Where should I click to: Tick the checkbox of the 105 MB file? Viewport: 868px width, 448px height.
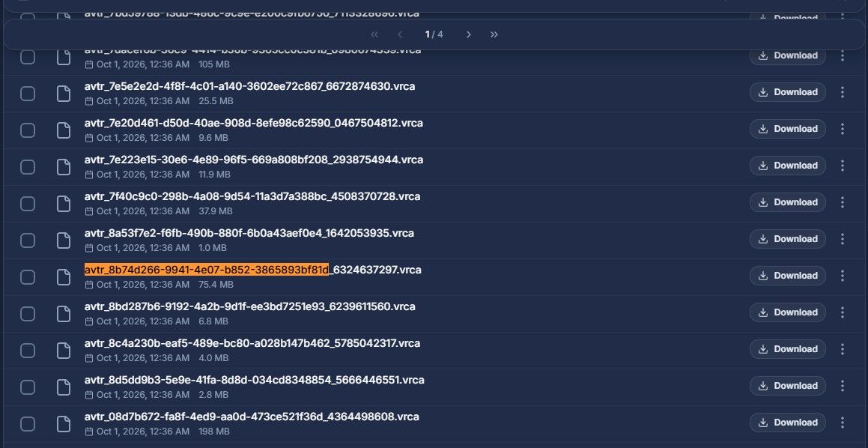(28, 57)
